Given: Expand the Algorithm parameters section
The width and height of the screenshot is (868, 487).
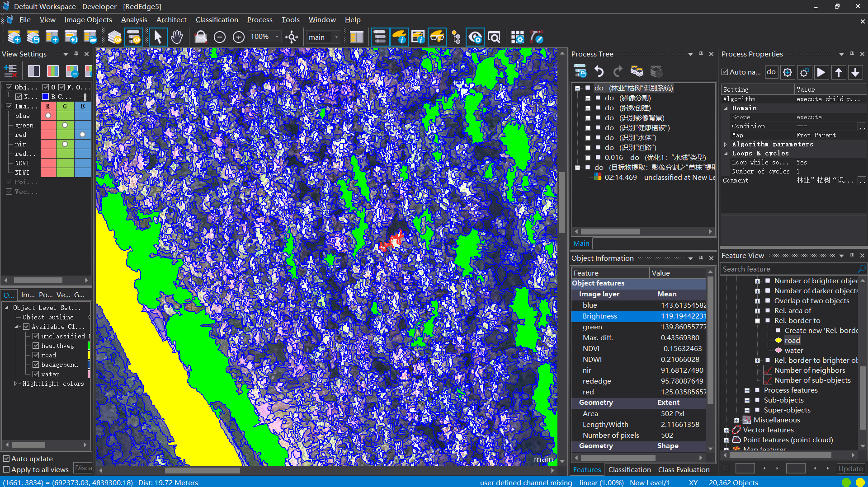Looking at the screenshot, I should pos(726,145).
